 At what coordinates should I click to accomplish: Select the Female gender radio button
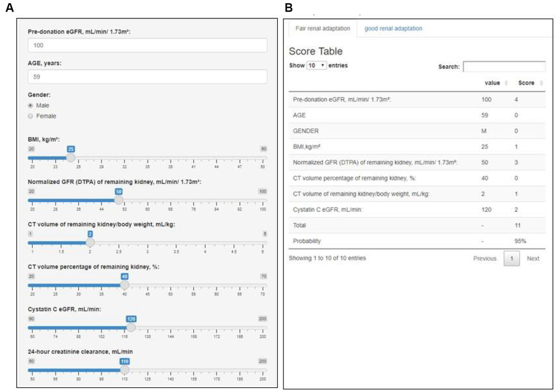click(x=31, y=116)
